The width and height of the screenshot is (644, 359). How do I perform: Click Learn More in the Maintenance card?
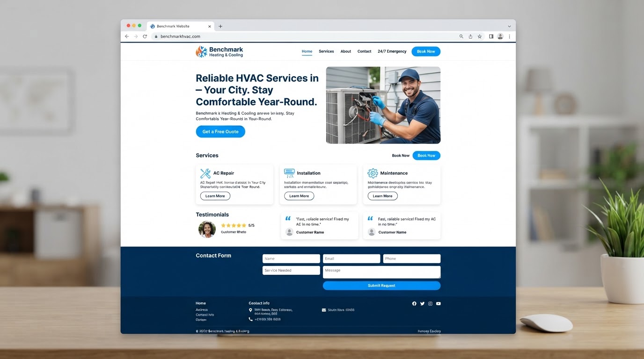pyautogui.click(x=382, y=196)
